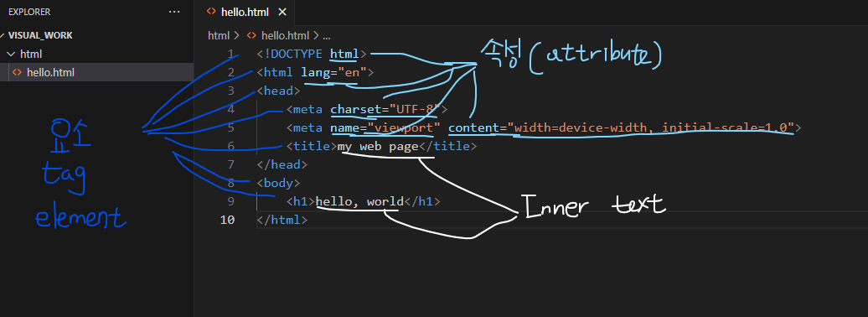The width and height of the screenshot is (868, 317).
Task: Click the HTML file icon beside hello.html in Explorer
Action: pos(17,72)
